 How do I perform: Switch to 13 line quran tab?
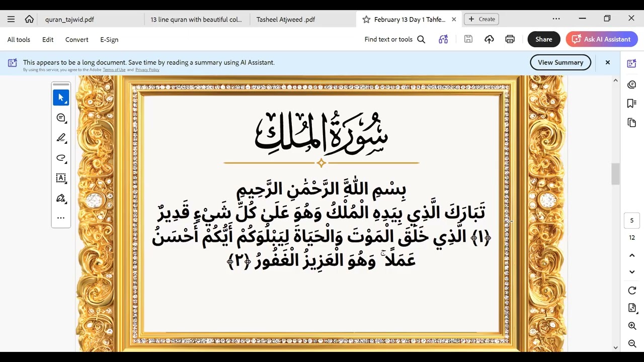coord(196,20)
